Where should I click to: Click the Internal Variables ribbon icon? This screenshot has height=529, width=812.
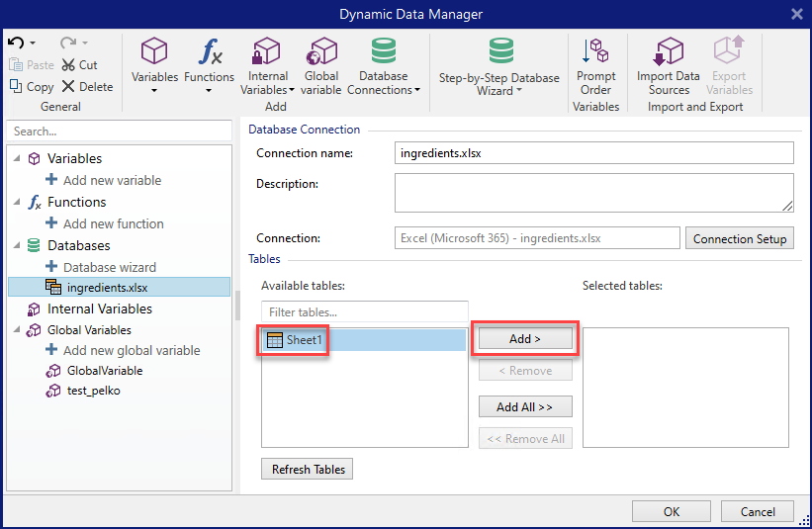(267, 53)
